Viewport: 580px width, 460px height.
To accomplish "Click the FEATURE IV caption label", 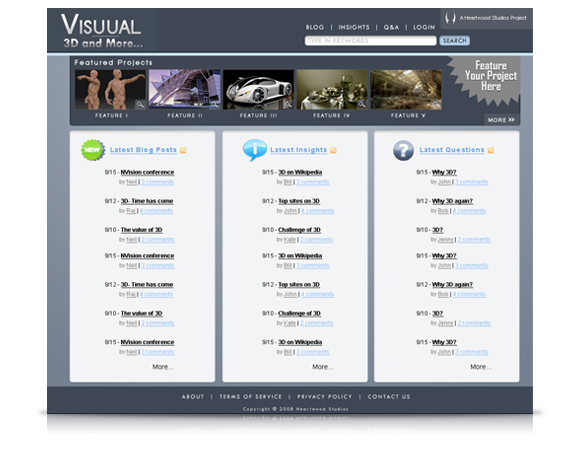I will pyautogui.click(x=331, y=115).
